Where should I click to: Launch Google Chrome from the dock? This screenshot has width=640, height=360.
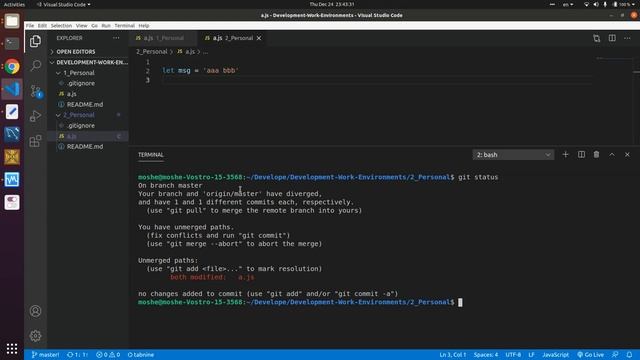click(12, 67)
